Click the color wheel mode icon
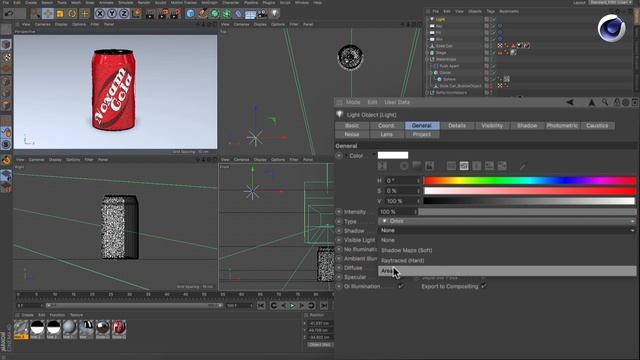The height and width of the screenshot is (360, 640). pyautogui.click(x=404, y=166)
